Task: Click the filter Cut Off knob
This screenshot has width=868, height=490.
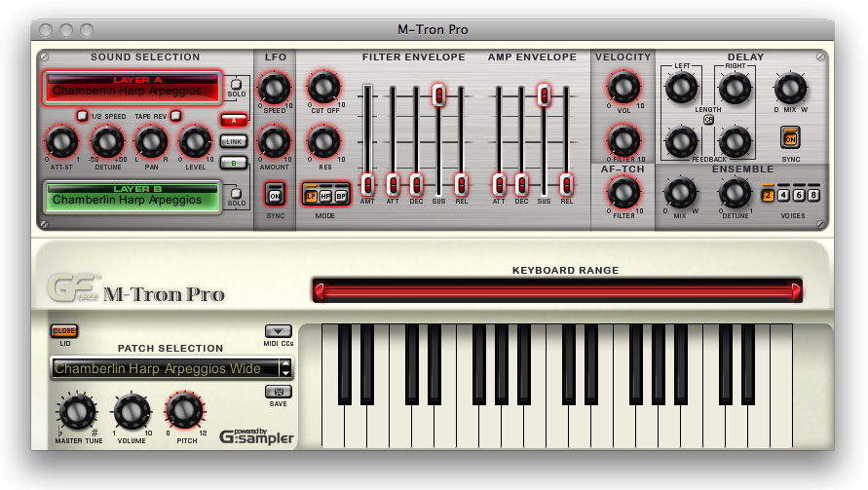Action: pyautogui.click(x=323, y=87)
